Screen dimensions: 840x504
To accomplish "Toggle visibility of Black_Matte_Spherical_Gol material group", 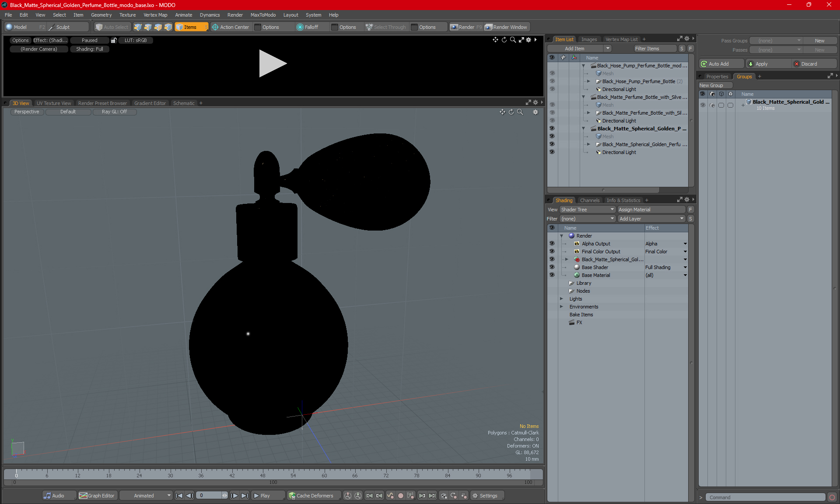I will 552,259.
